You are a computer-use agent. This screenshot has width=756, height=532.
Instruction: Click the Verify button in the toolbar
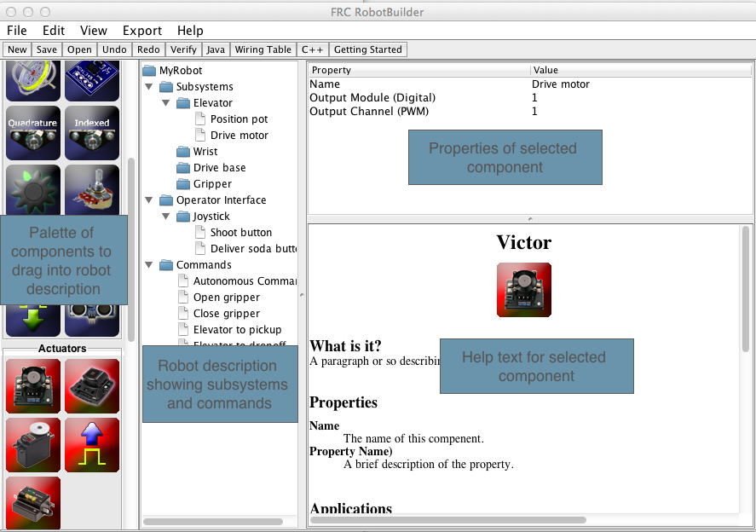point(183,49)
